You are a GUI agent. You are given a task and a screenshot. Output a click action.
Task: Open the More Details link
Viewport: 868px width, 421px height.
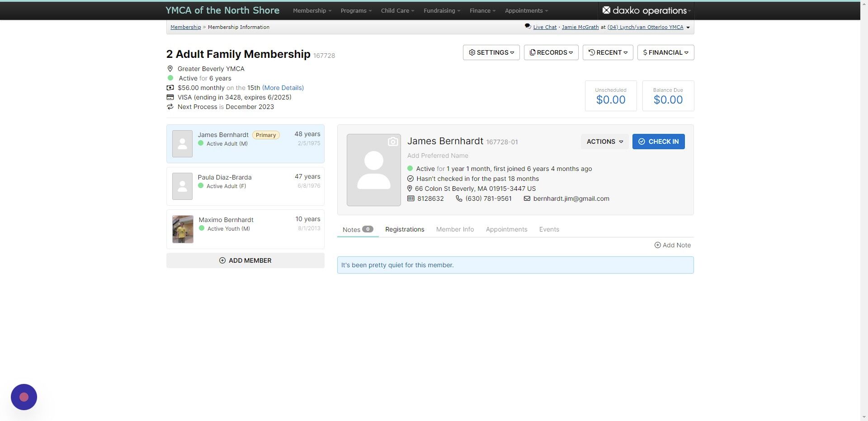283,88
